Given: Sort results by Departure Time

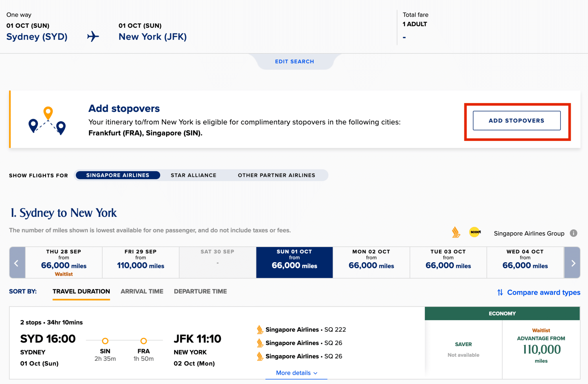Looking at the screenshot, I should (x=200, y=291).
